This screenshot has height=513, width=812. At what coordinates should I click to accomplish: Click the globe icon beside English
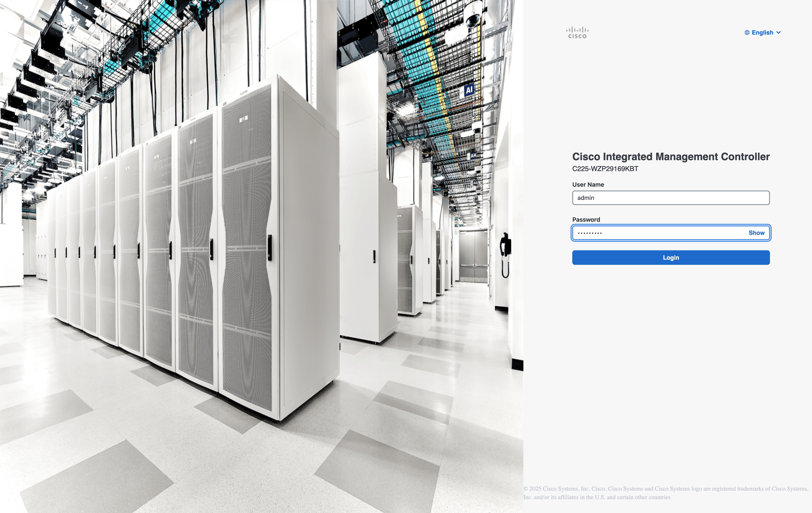[x=747, y=33]
